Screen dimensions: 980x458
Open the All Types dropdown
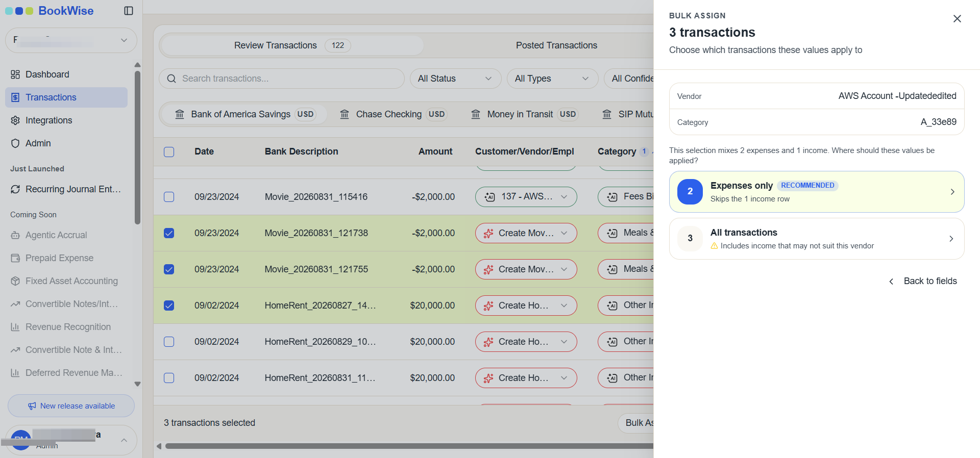point(552,79)
